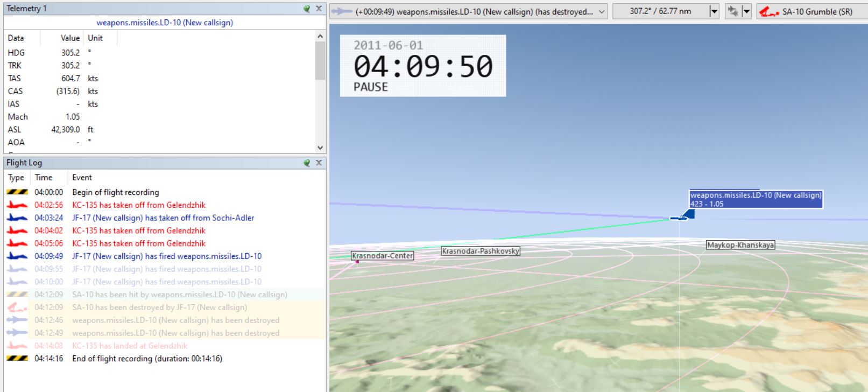Click the Data column header in Telemetry
This screenshot has height=392, width=868.
[16, 38]
